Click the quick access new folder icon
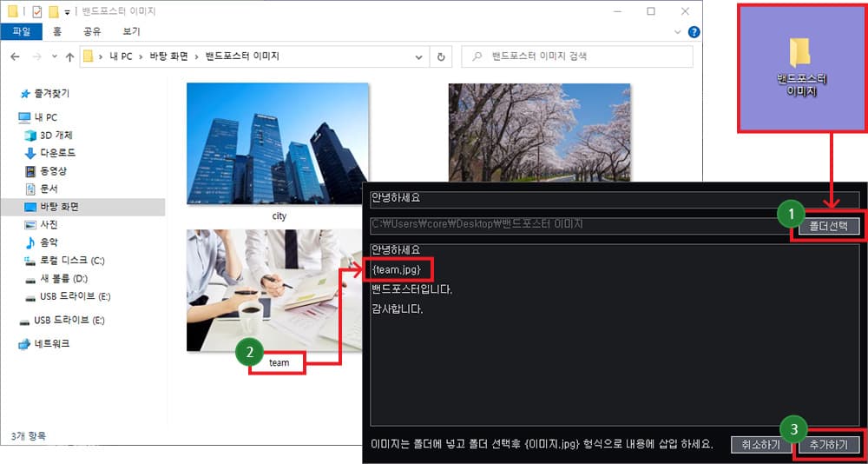Viewport: 868px width, 464px height. tap(54, 11)
